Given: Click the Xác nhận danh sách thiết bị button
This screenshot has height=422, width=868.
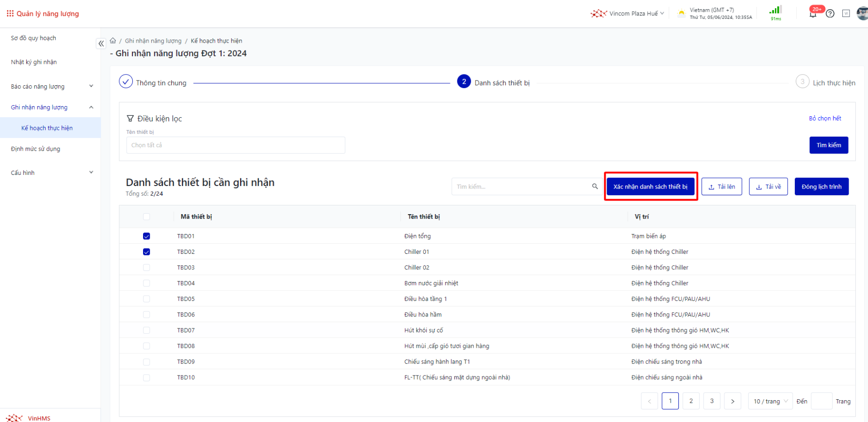Looking at the screenshot, I should (x=650, y=187).
